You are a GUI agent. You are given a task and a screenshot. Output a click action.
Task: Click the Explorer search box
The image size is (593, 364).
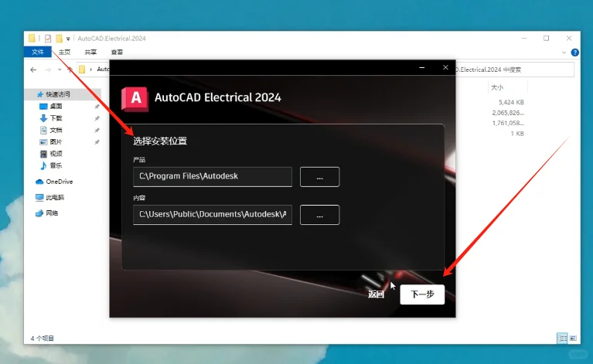515,70
